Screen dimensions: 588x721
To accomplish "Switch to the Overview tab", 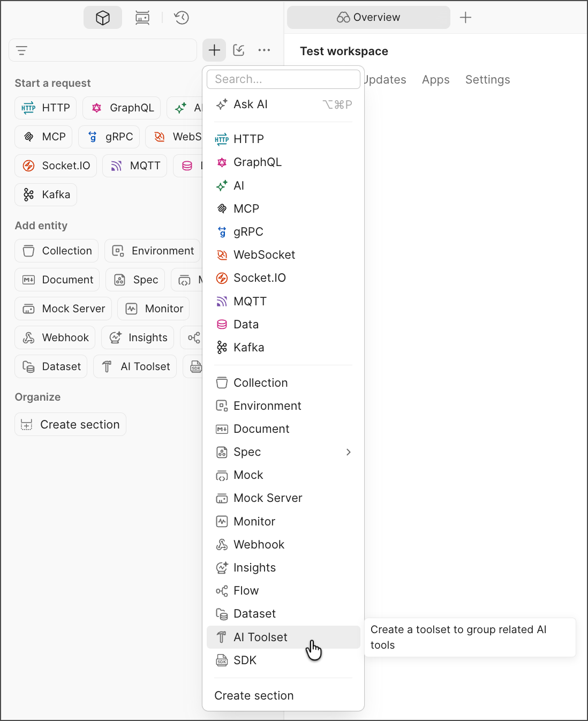I will [x=368, y=18].
